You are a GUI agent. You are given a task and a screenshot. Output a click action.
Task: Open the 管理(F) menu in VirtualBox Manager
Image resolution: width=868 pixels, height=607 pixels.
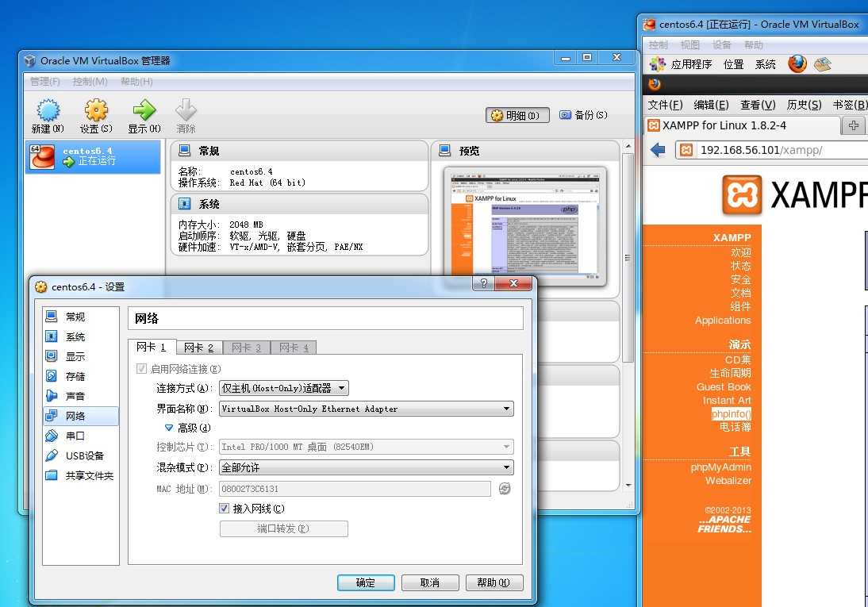click(45, 82)
